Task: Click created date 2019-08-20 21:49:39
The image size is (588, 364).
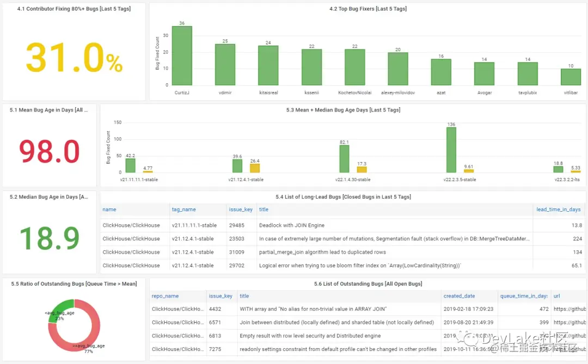Action: click(x=468, y=323)
